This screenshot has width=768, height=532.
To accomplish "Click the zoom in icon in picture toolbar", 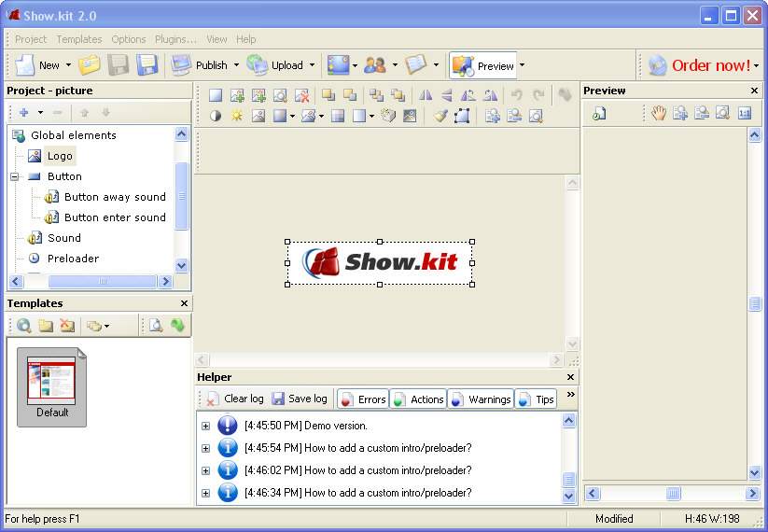I will [x=492, y=116].
